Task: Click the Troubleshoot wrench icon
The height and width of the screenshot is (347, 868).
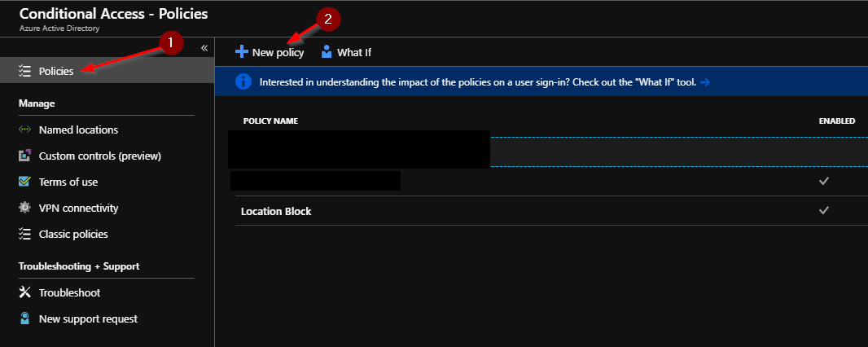Action: pyautogui.click(x=24, y=292)
